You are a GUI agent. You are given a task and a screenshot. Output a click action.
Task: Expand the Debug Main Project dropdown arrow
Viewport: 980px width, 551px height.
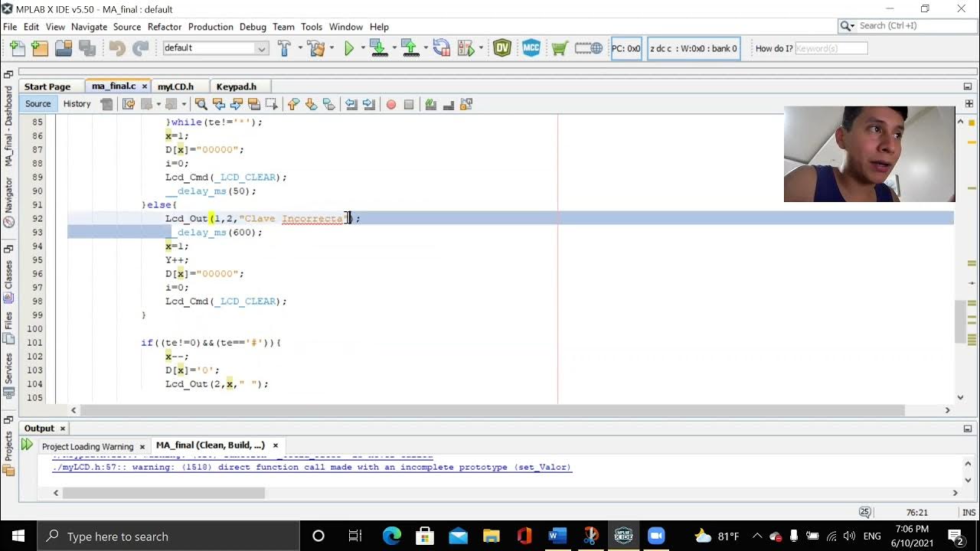[x=481, y=48]
